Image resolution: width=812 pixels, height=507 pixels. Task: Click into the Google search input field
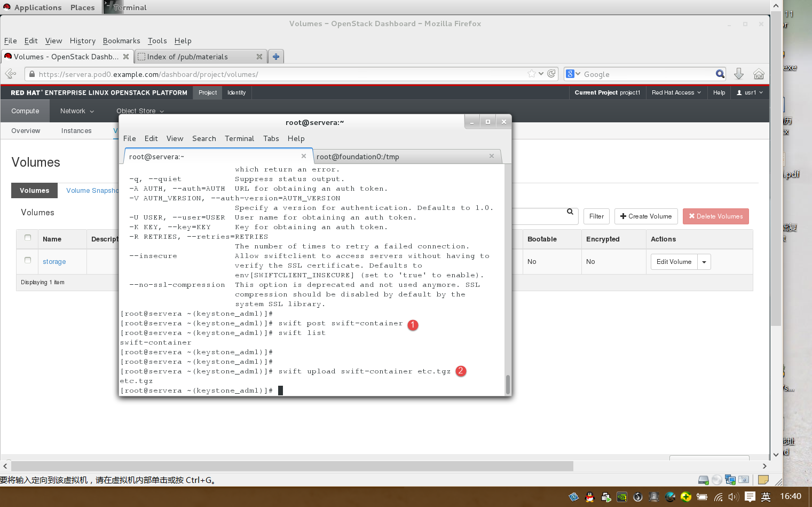(x=648, y=74)
